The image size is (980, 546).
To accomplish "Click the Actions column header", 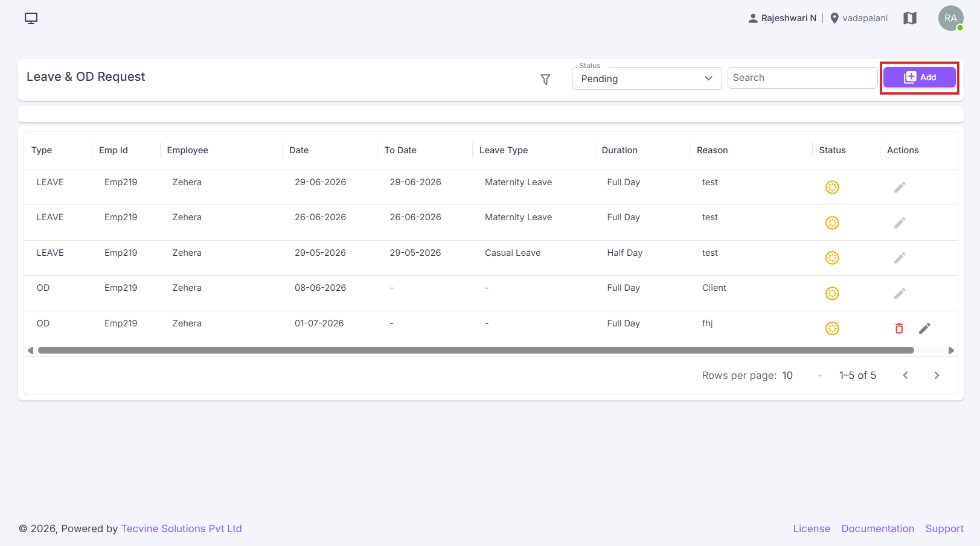I will point(903,150).
